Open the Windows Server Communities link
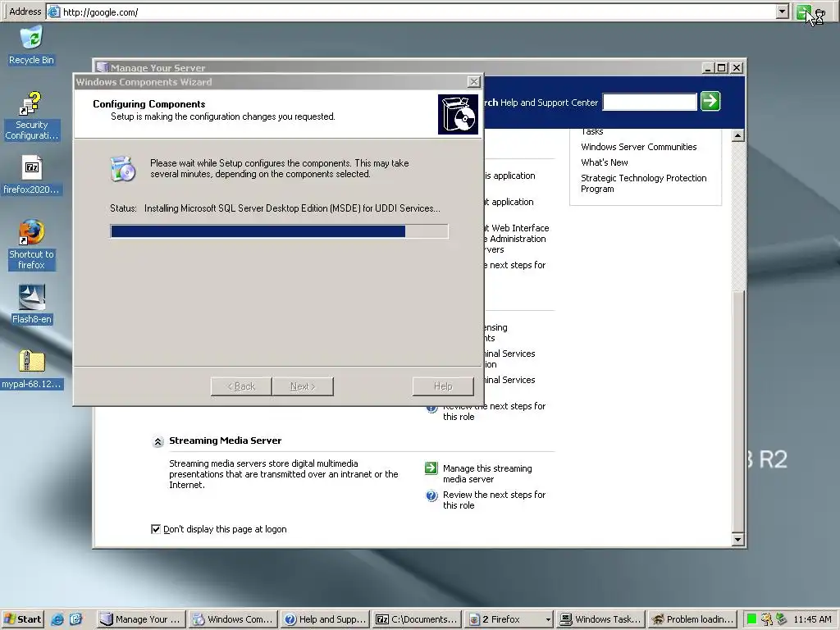The height and width of the screenshot is (630, 840). [x=638, y=147]
